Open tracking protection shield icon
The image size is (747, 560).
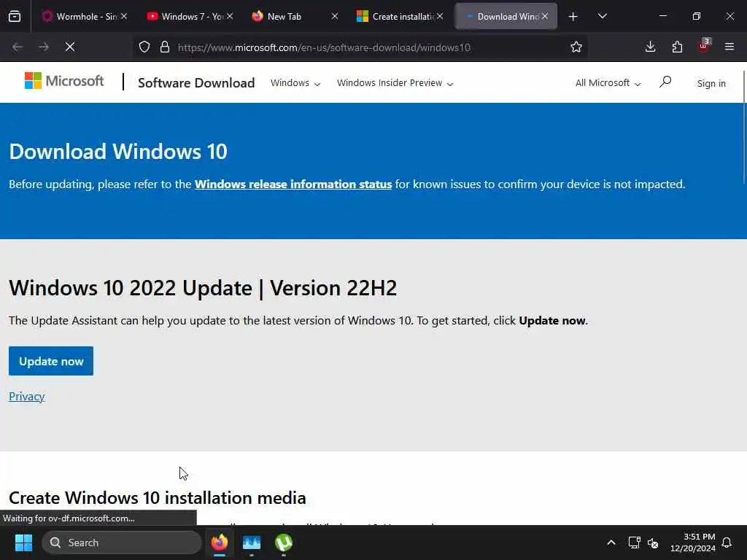click(144, 47)
